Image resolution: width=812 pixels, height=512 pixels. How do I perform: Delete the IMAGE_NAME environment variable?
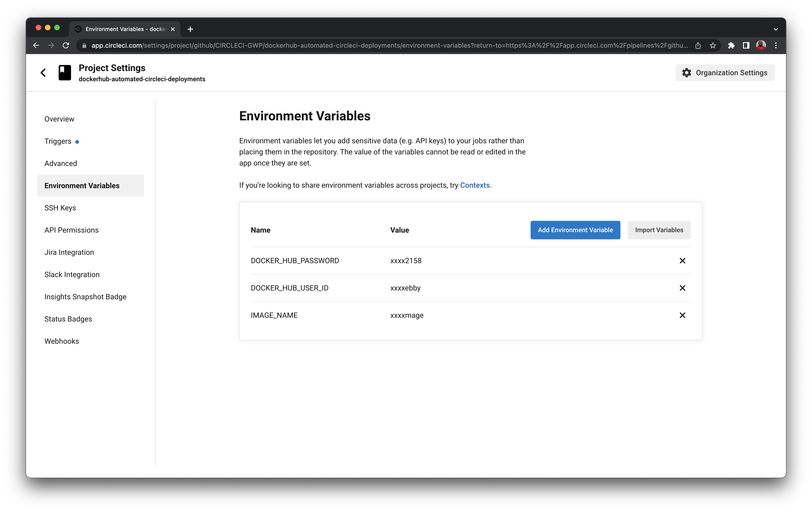(x=682, y=315)
